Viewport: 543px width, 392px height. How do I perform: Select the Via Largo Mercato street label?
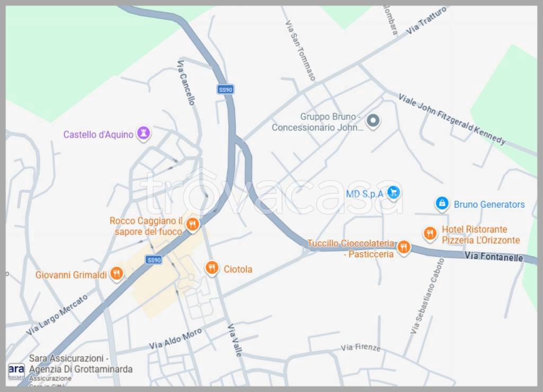coord(57,315)
